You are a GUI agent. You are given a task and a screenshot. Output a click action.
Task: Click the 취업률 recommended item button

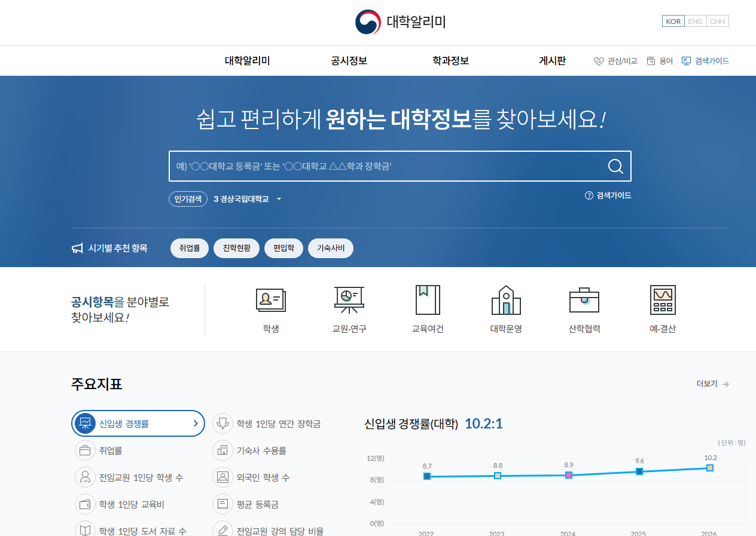coord(190,248)
